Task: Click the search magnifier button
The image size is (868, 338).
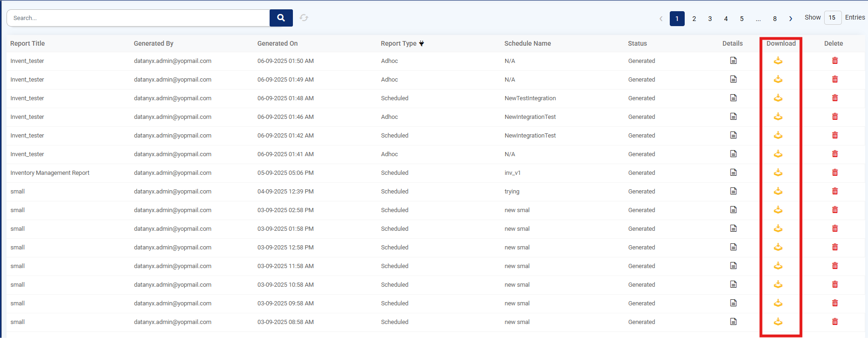Action: click(281, 18)
